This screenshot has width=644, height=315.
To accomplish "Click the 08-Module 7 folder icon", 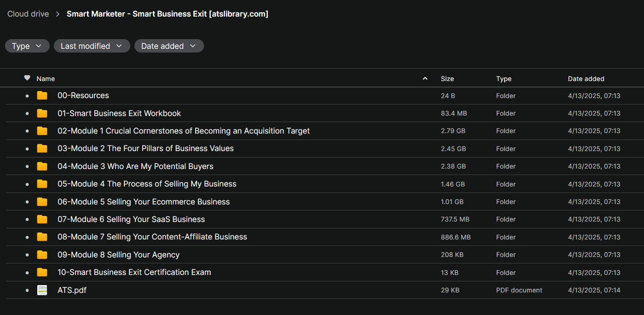I will [42, 237].
